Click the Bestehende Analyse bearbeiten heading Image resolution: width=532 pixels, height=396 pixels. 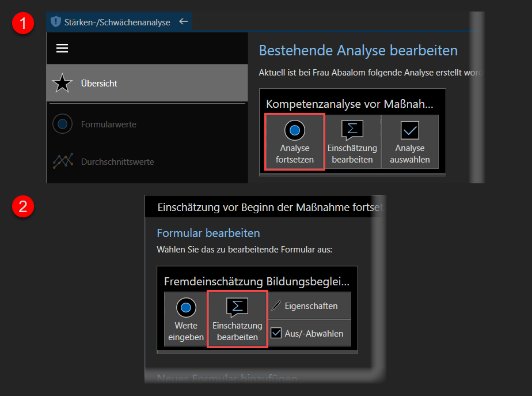pos(358,50)
